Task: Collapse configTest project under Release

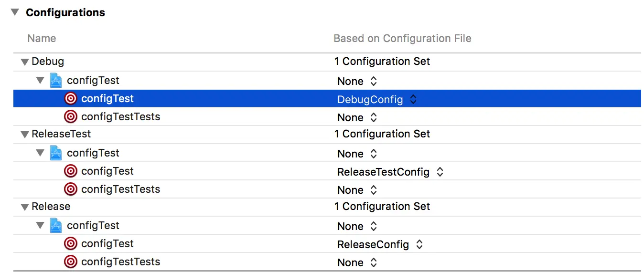Action: tap(41, 226)
